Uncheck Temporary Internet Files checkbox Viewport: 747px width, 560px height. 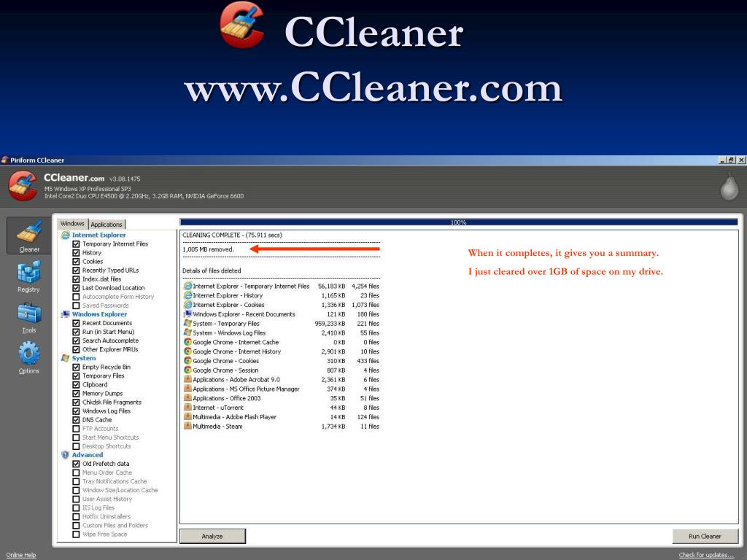coord(76,244)
